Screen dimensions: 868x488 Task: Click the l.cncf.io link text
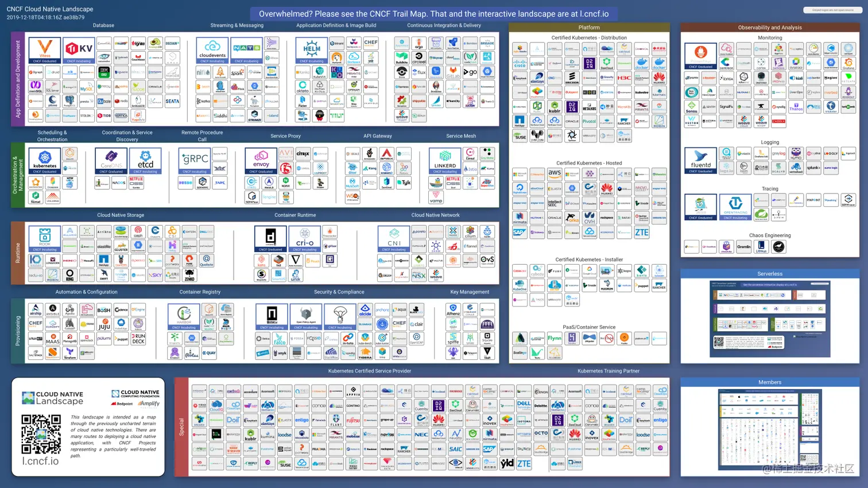[x=40, y=461]
